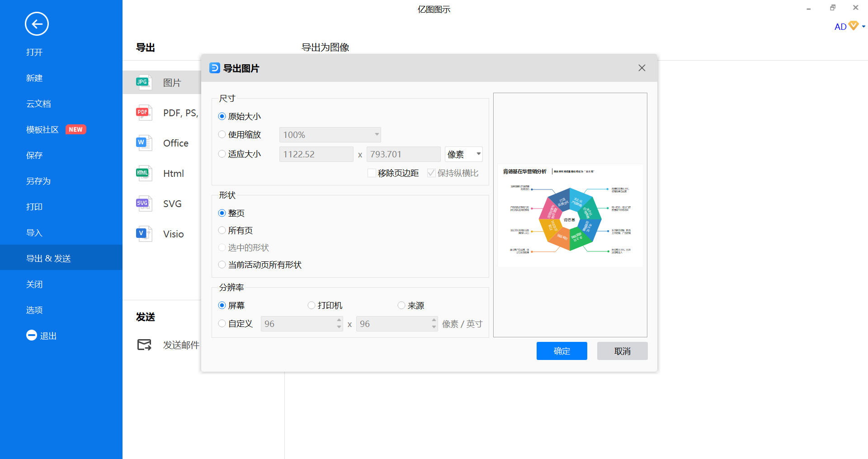Open the 打印 menu item

pyautogui.click(x=34, y=207)
